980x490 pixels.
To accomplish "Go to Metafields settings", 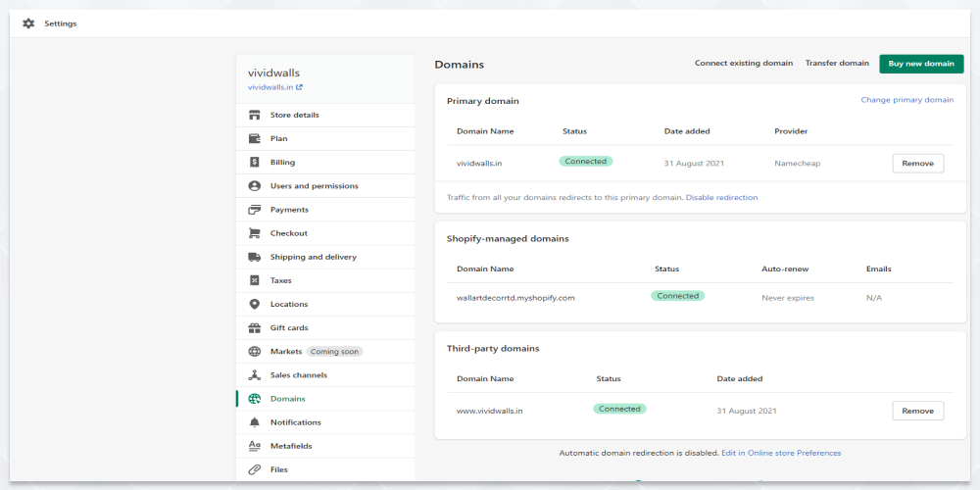I will click(325, 446).
